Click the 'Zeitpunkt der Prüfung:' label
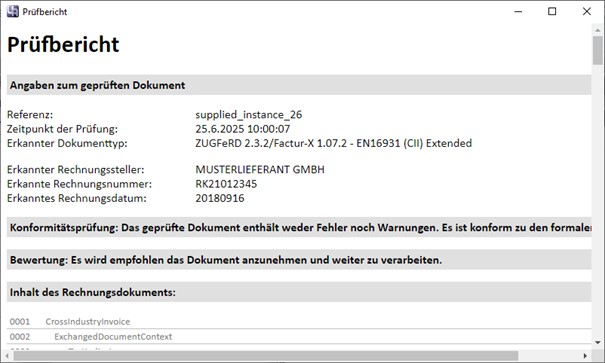 pyautogui.click(x=63, y=129)
